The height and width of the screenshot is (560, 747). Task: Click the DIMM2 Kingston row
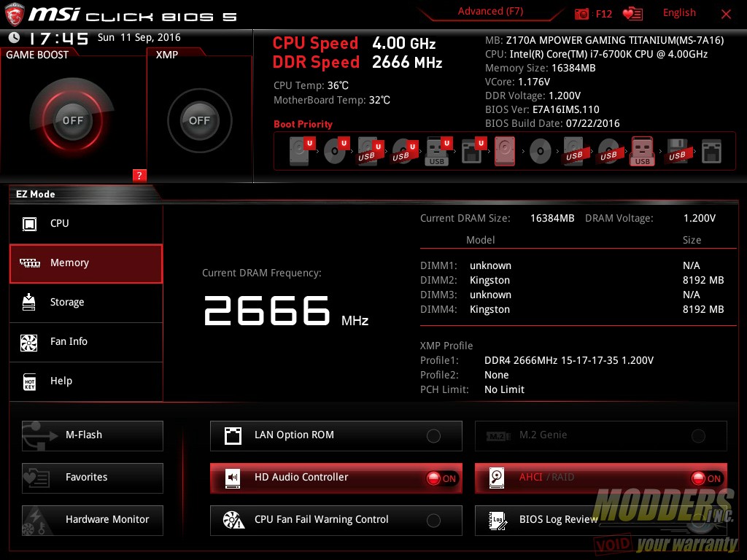572,280
